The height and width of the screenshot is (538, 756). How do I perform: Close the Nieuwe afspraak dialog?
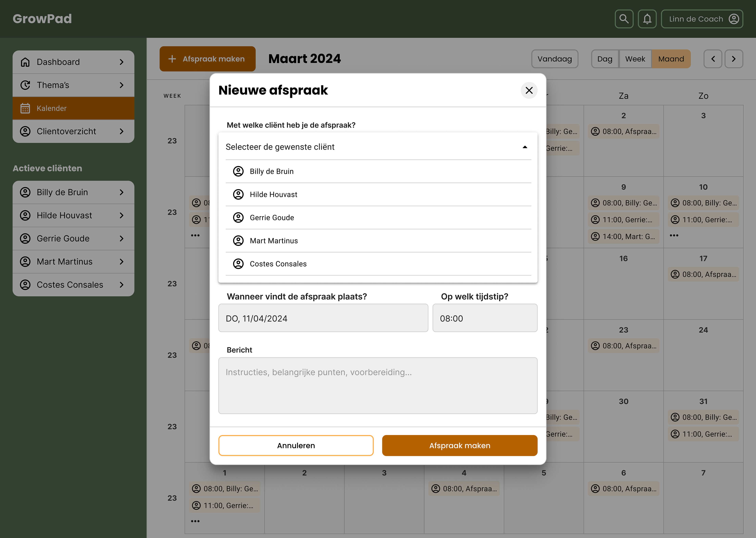coord(529,90)
